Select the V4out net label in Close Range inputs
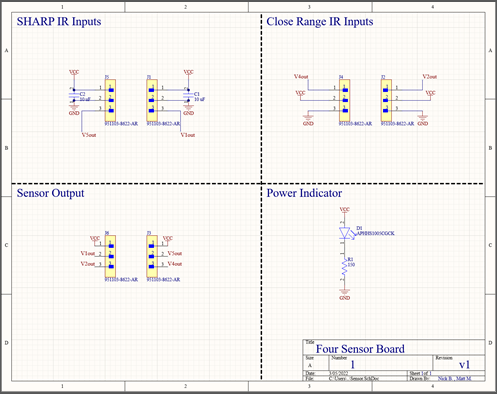 [301, 77]
